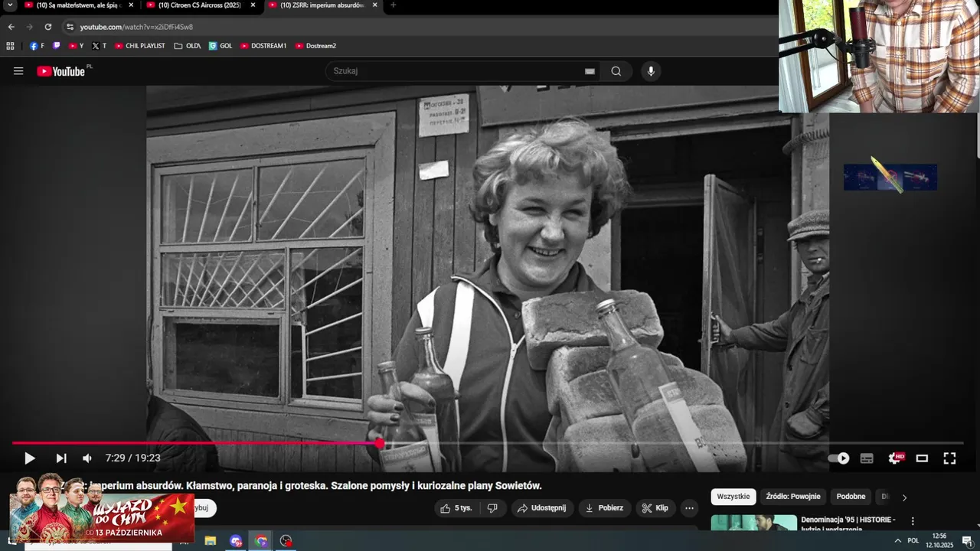Screen dimensions: 980x551
Task: Show more chips with right arrow
Action: point(904,497)
